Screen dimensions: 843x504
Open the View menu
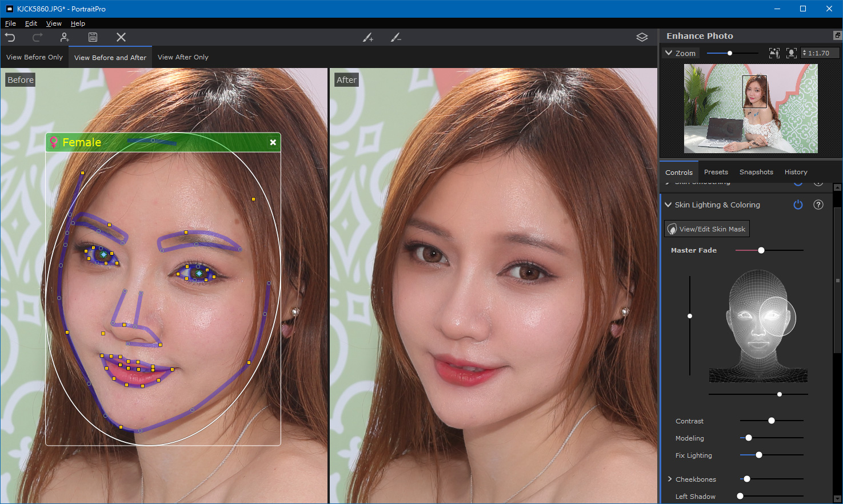[x=54, y=23]
